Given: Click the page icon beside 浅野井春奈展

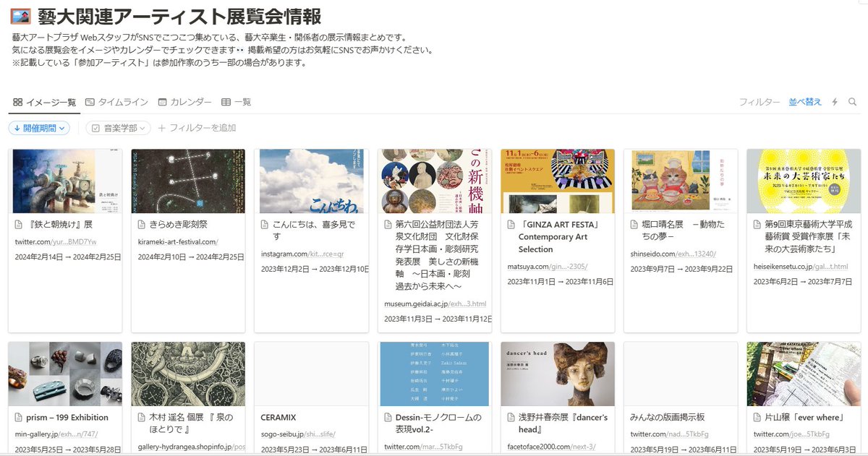Looking at the screenshot, I should pos(511,418).
